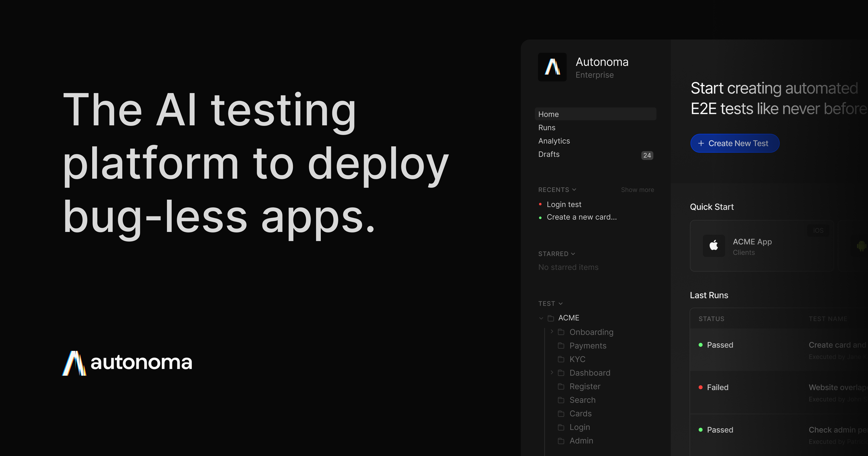This screenshot has height=456, width=868.
Task: Expand the Onboarding folder chevron
Action: [552, 332]
